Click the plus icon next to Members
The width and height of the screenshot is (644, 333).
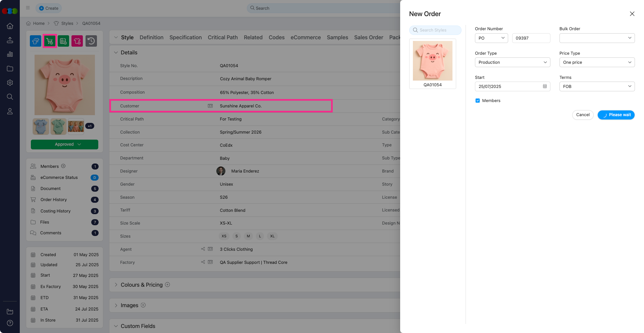pos(63,166)
